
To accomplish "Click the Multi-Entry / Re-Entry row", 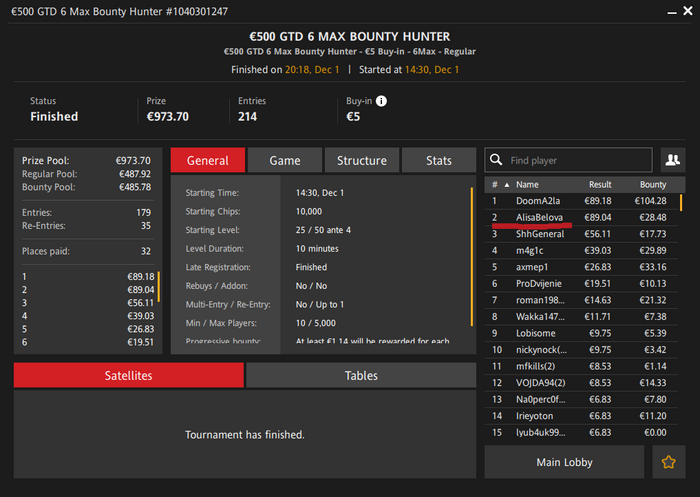I will tap(265, 305).
